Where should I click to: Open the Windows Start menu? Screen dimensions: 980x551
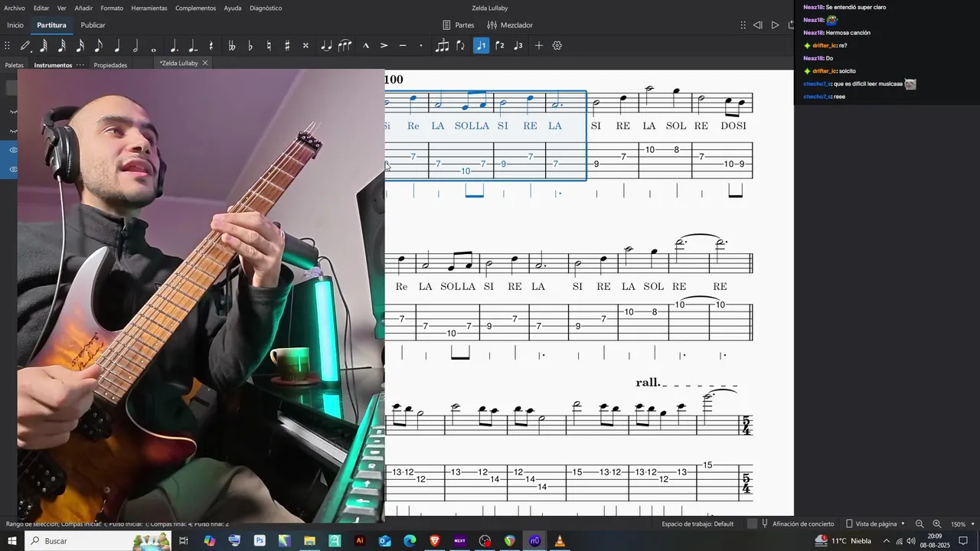(12, 541)
